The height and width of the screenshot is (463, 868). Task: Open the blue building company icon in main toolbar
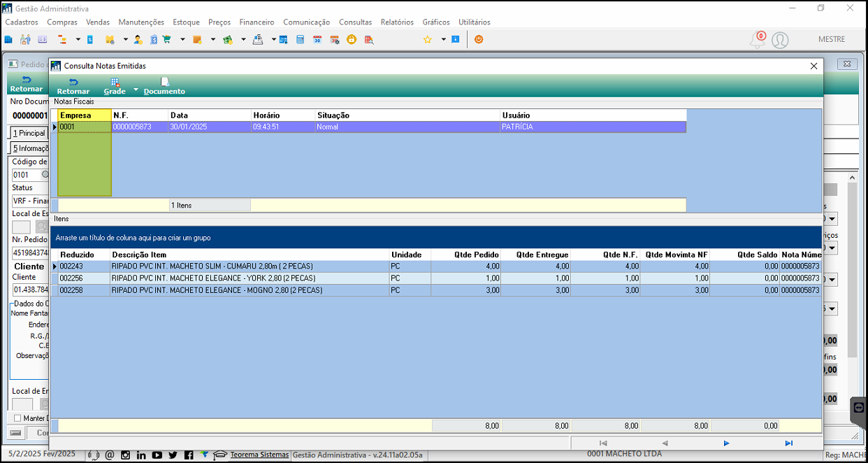click(8, 39)
